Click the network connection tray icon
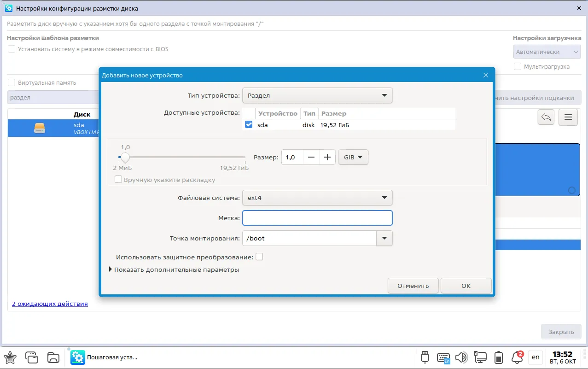Screen dimensions: 588x369 [x=480, y=357]
